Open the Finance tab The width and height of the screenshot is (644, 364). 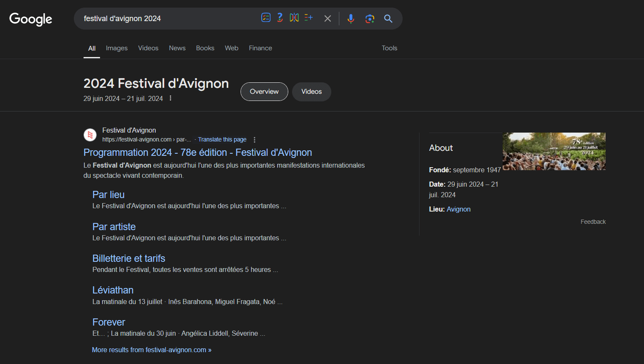[260, 48]
